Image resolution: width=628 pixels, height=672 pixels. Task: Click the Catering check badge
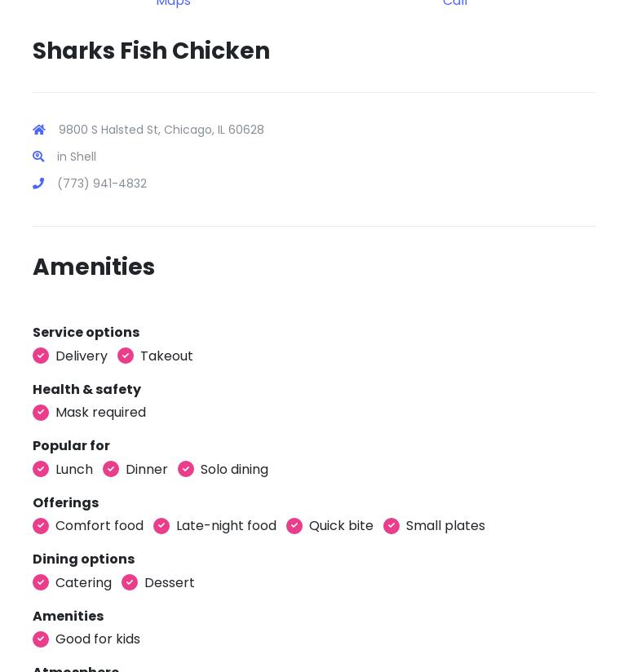coord(41,582)
